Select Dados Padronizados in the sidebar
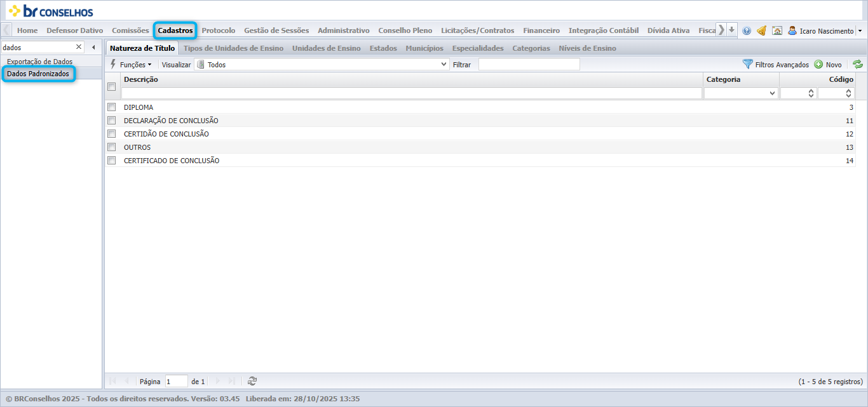Image resolution: width=868 pixels, height=407 pixels. click(38, 74)
